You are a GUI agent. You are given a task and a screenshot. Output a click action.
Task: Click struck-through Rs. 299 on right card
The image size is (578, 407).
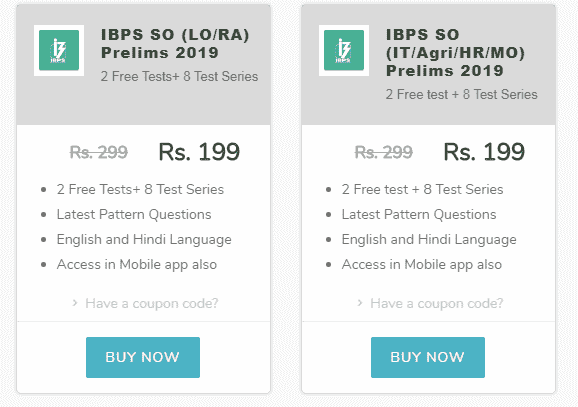click(x=384, y=152)
